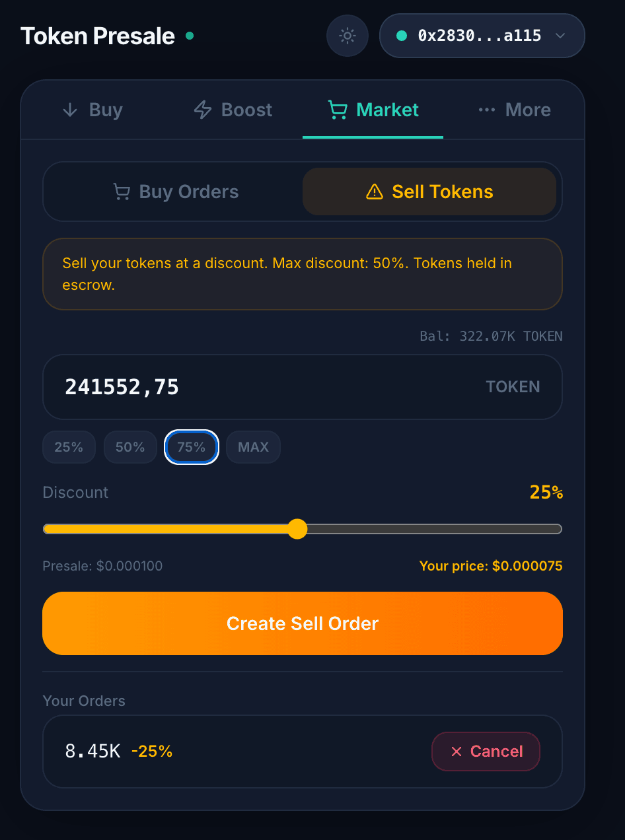This screenshot has height=840, width=625.
Task: Go to the Boost tab
Action: pos(233,110)
